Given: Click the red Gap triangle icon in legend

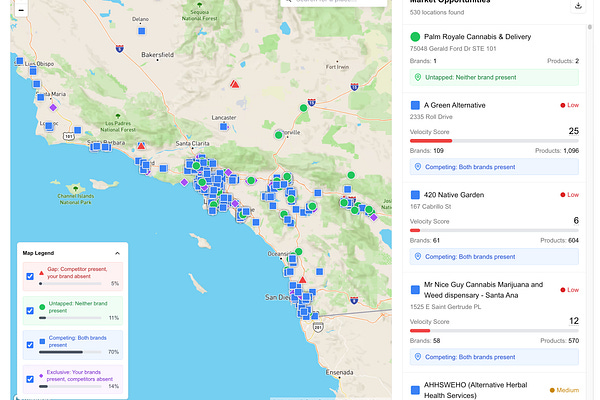Looking at the screenshot, I should [x=41, y=273].
